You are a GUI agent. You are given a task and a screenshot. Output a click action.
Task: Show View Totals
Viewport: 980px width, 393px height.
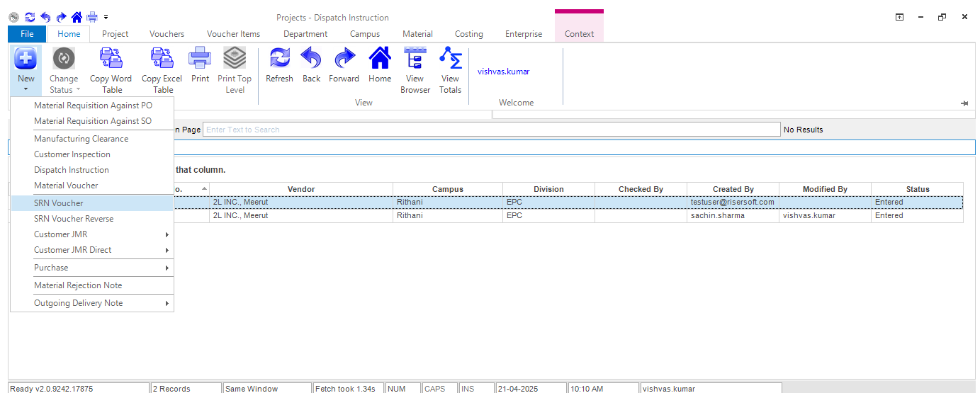tap(450, 70)
